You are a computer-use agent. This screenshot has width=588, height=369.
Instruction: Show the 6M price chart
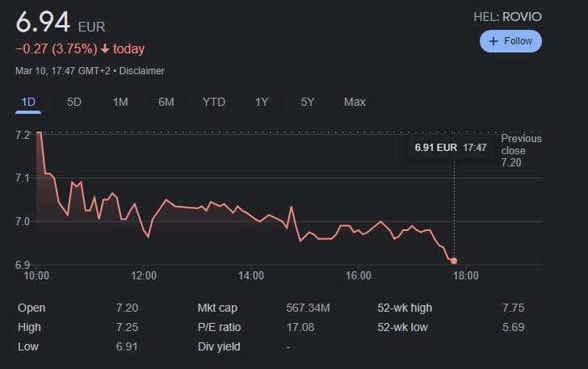pos(166,102)
